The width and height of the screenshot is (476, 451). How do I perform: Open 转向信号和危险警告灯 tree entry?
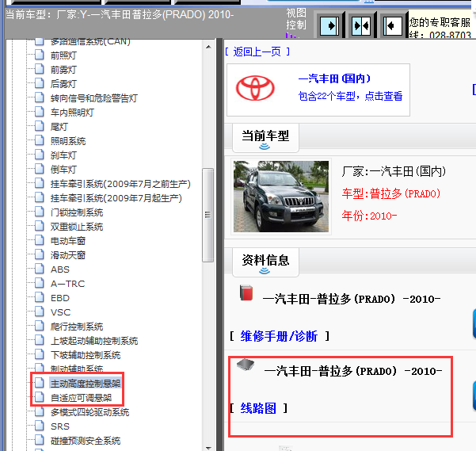point(94,98)
